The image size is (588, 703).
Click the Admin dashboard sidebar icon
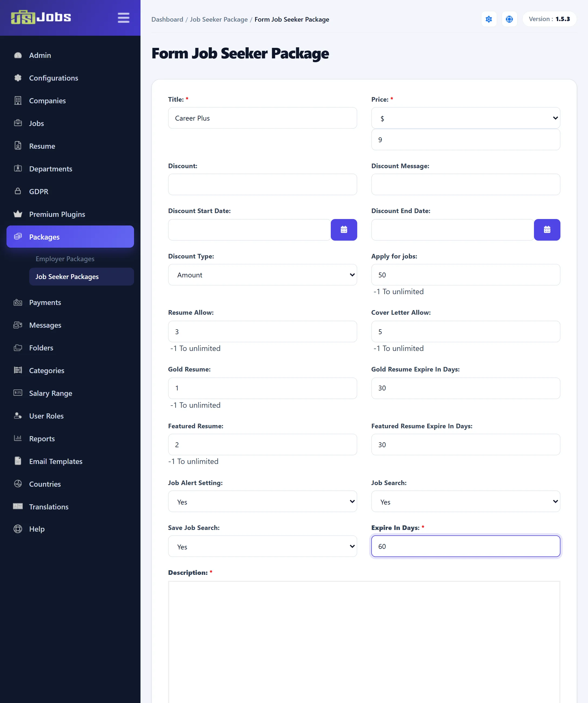coord(18,55)
